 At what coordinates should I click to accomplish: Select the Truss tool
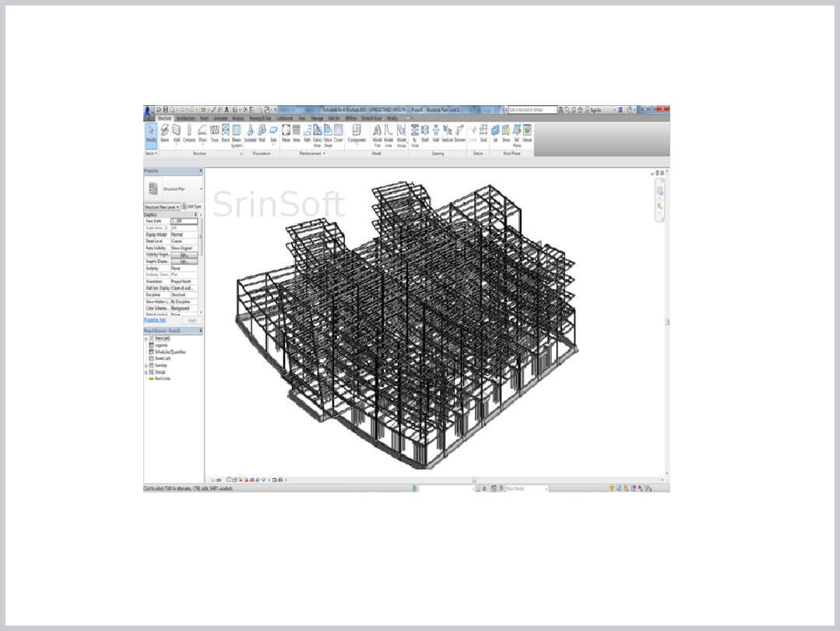coord(214,134)
